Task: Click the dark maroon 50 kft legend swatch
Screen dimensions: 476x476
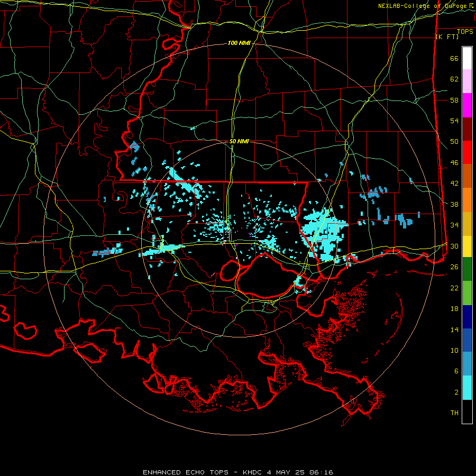Action: 467,129
